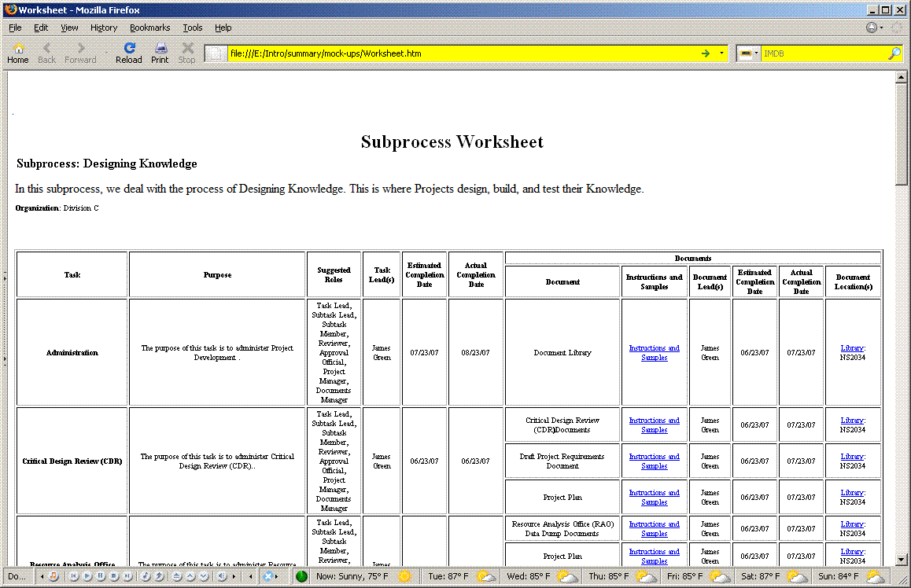
Task: Click the green Go arrow in address bar
Action: pos(706,53)
